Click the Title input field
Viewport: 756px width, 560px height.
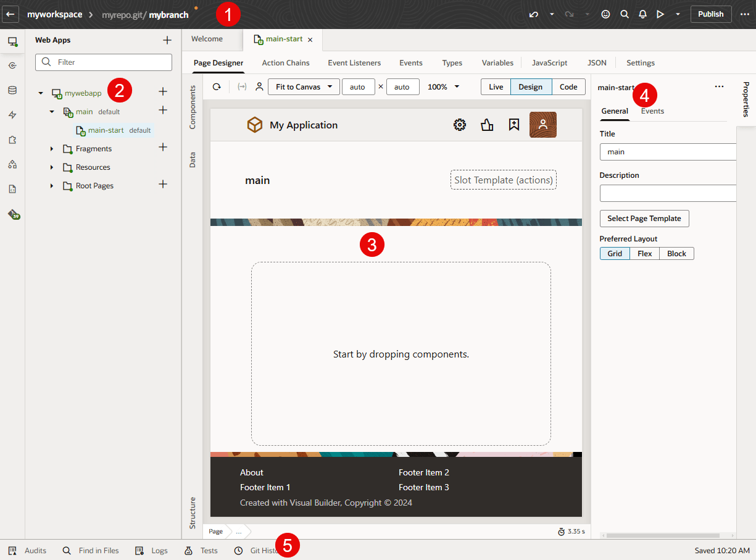[x=668, y=151]
